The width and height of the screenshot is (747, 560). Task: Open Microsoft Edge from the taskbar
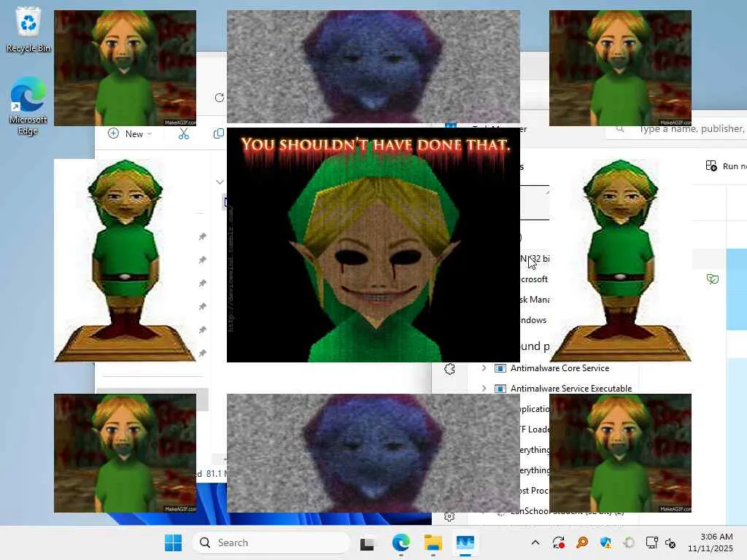400,542
